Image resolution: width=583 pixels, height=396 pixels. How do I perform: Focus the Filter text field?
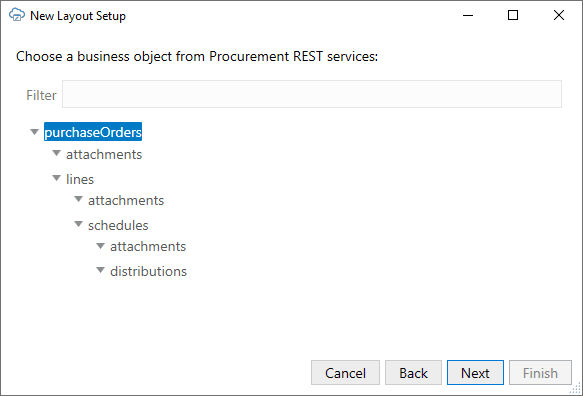coord(312,94)
